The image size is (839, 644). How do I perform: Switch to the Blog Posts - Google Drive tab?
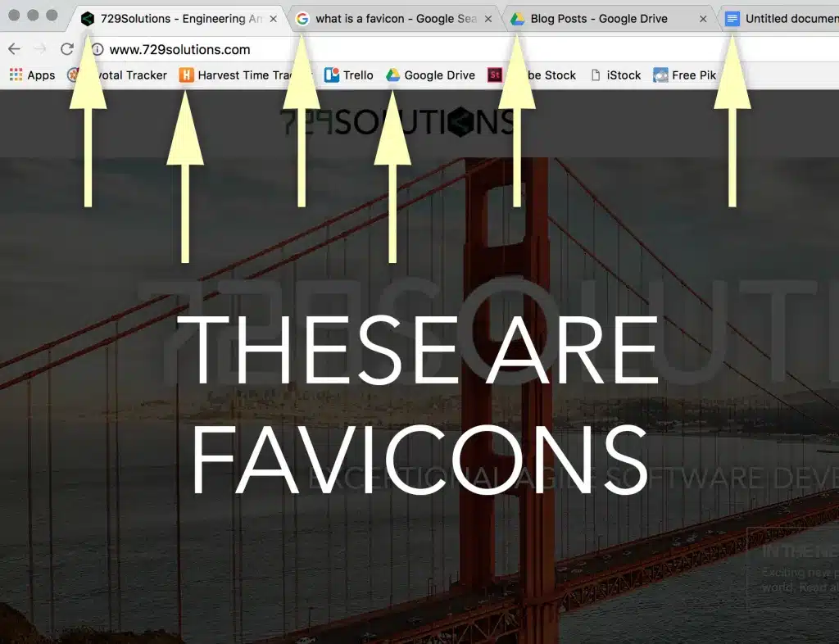point(598,18)
